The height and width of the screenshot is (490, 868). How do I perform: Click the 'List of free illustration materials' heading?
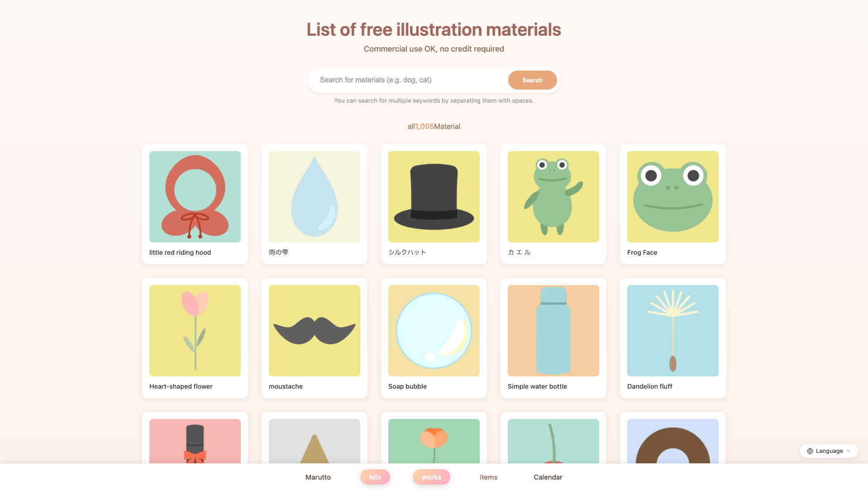(x=434, y=30)
